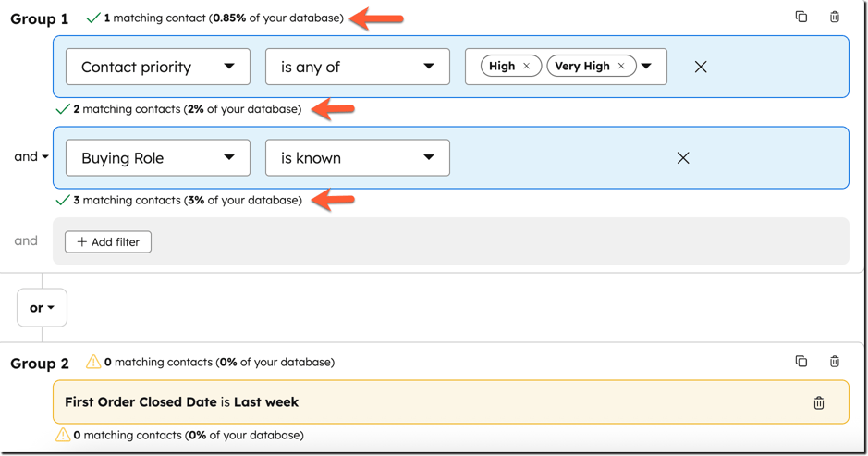The image size is (868, 456).
Task: Click the Group 2 heading
Action: point(39,364)
